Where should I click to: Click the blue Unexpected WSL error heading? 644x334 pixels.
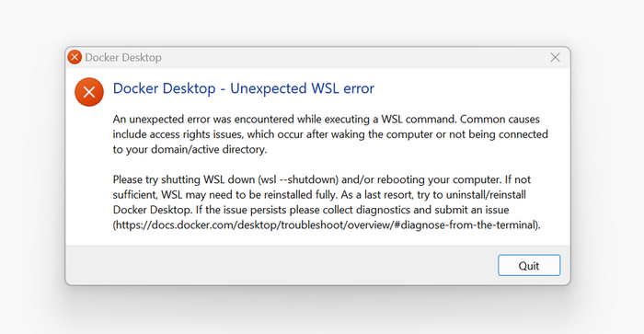(244, 88)
